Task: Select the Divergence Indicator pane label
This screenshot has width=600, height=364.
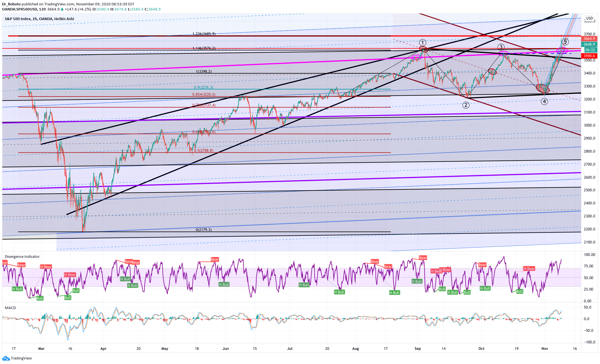Action: point(22,257)
